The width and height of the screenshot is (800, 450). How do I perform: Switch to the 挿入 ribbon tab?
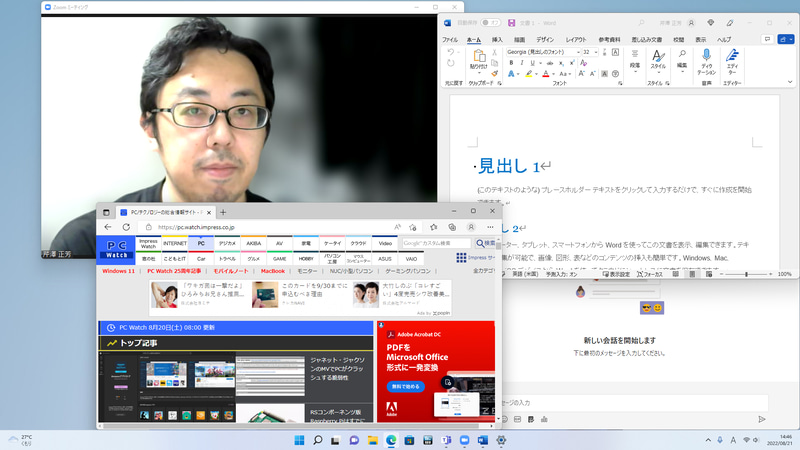(x=497, y=40)
